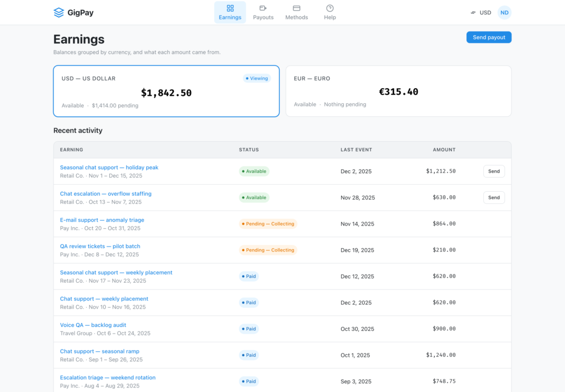
Task: Click Pending — Collecting badge for anomaly triage
Action: coord(268,224)
